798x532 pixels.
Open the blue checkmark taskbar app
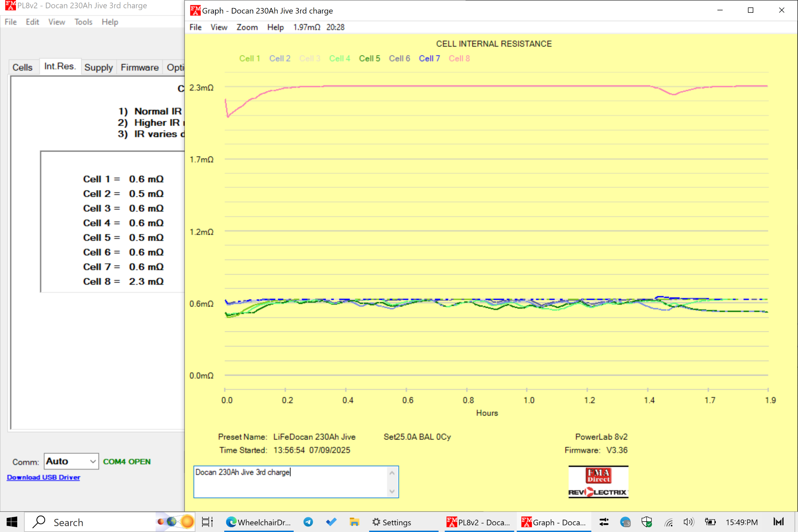tap(331, 522)
